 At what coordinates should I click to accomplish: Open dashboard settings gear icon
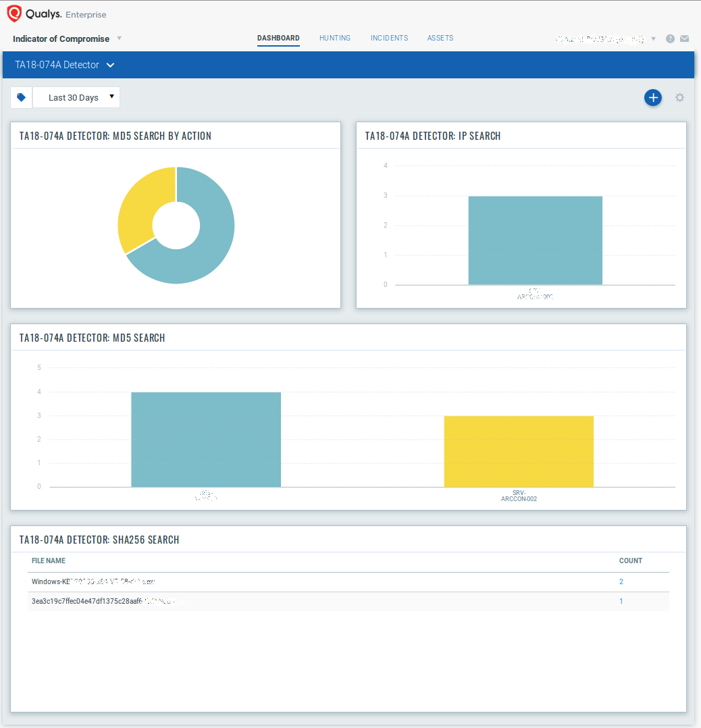679,97
